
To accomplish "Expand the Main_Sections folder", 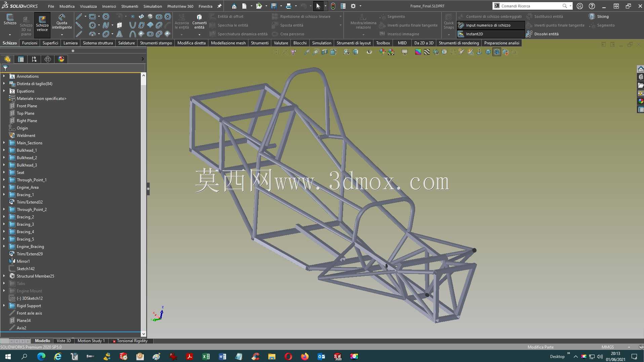I will [x=4, y=143].
